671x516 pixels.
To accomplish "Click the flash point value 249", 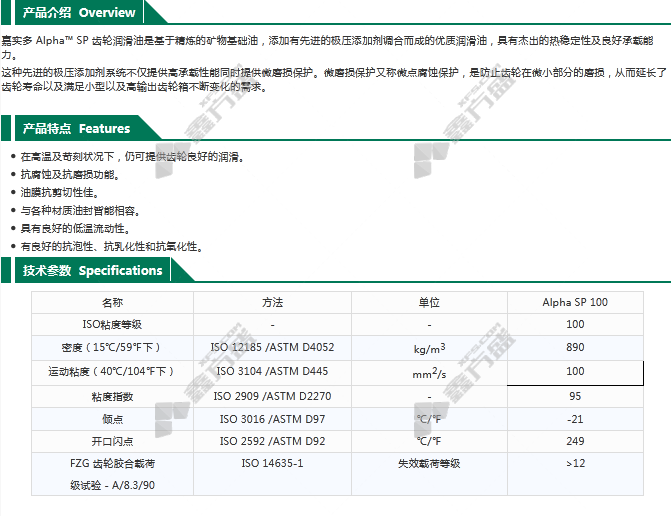I will [574, 441].
